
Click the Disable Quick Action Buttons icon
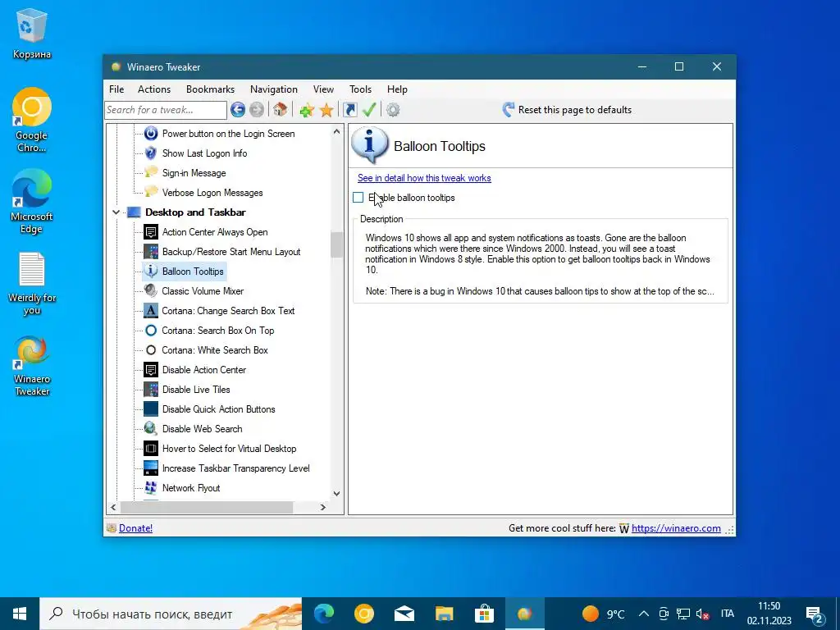[151, 409]
